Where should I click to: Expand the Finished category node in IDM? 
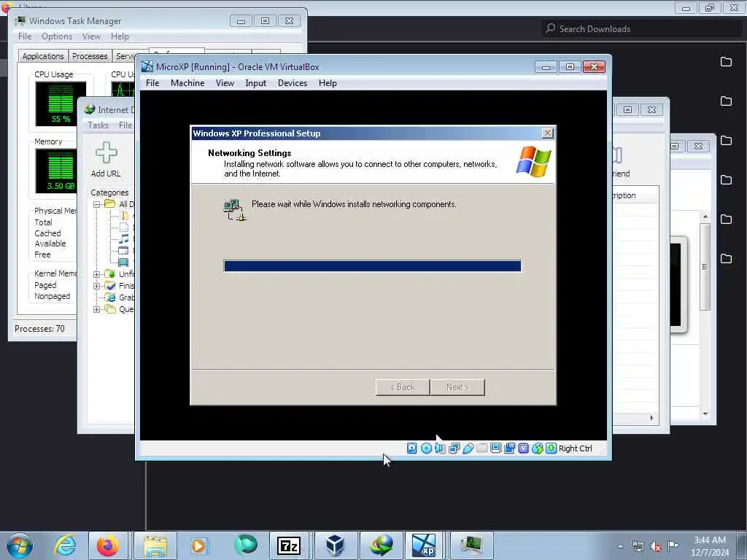click(x=96, y=286)
